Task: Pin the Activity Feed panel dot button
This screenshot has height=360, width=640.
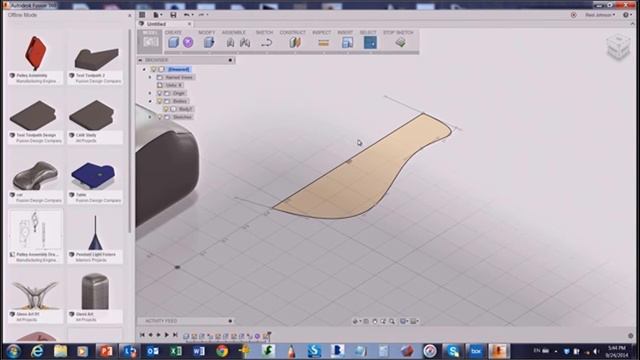Action: pos(230,321)
